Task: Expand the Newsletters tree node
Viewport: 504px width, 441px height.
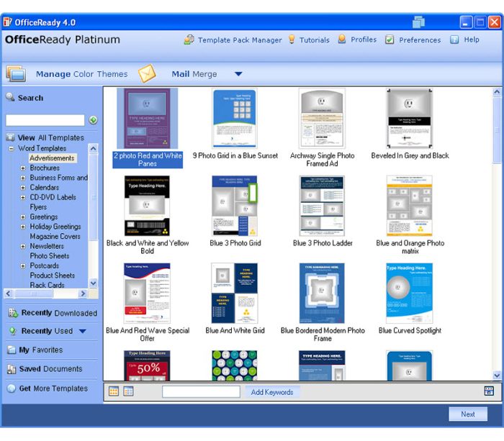Action: pyautogui.click(x=23, y=246)
